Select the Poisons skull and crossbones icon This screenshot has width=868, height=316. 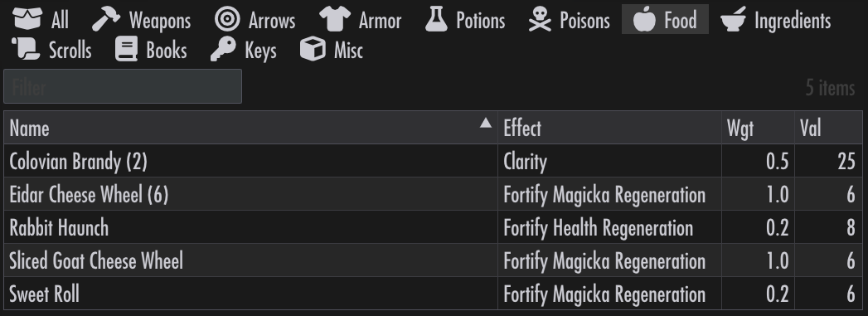[540, 19]
